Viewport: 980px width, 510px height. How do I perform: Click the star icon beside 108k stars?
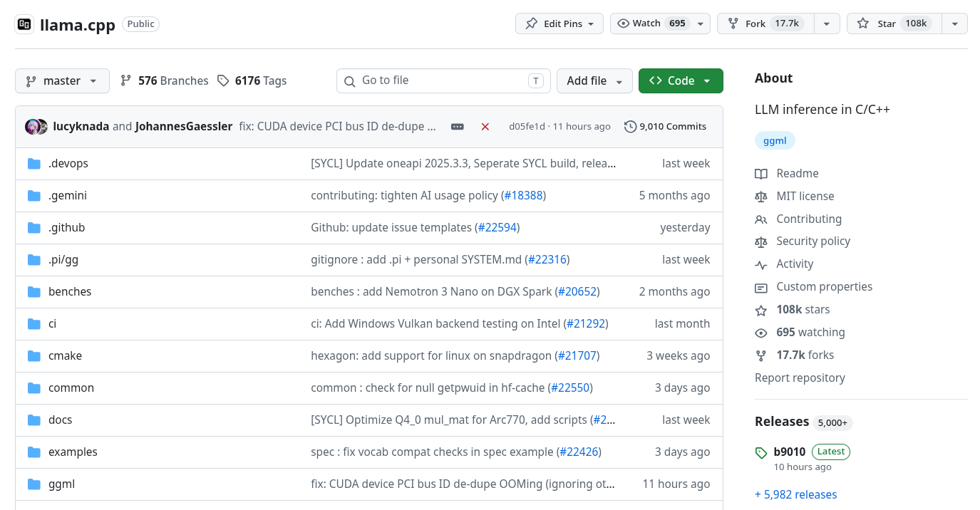pos(761,310)
